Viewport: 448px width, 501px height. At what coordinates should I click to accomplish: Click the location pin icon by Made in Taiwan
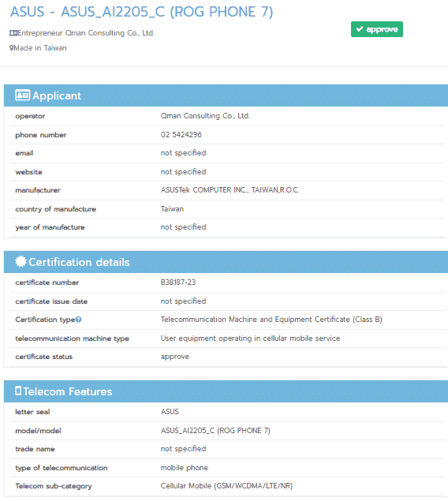tap(12, 48)
